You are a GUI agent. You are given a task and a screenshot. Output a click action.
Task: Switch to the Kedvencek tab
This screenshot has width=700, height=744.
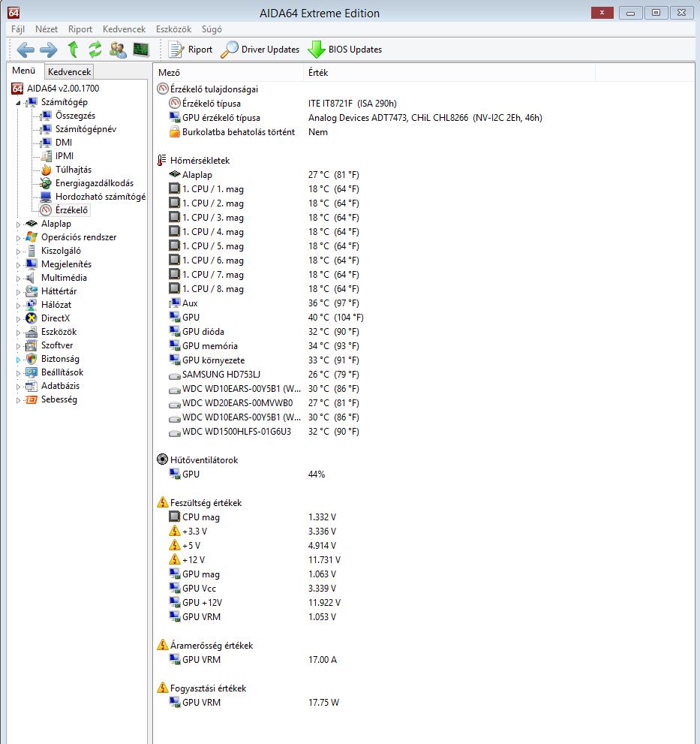click(x=69, y=71)
